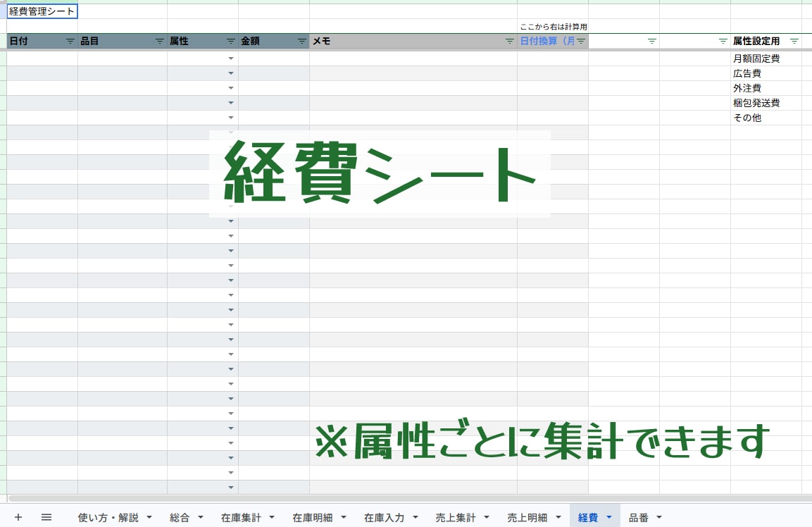Select the active 経費 sheet tab
This screenshot has width=812, height=527.
(x=588, y=518)
